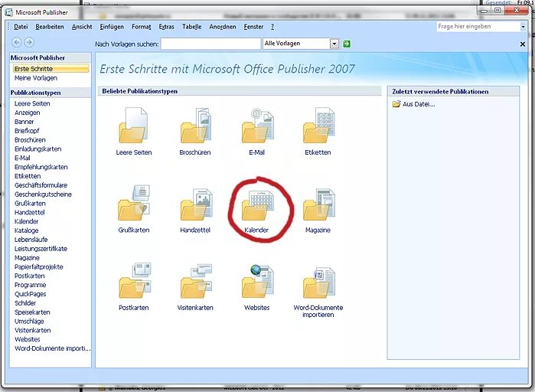Open the E-Mail publication type icon

tap(258, 126)
